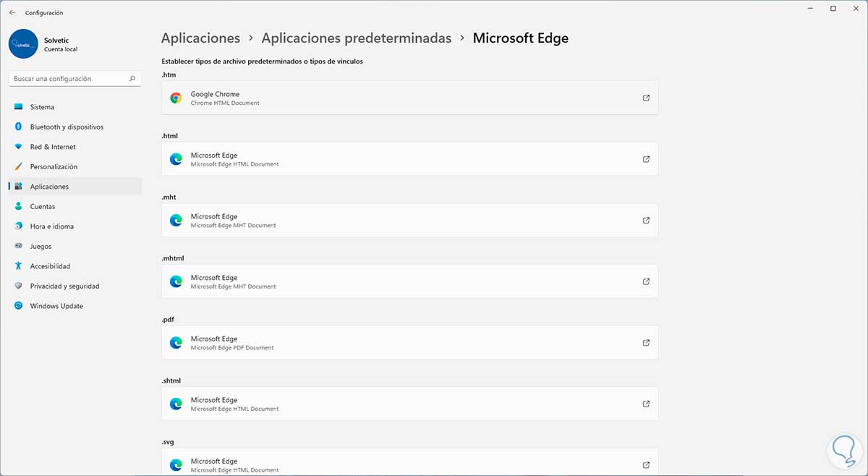Open the Sistema settings section

42,107
